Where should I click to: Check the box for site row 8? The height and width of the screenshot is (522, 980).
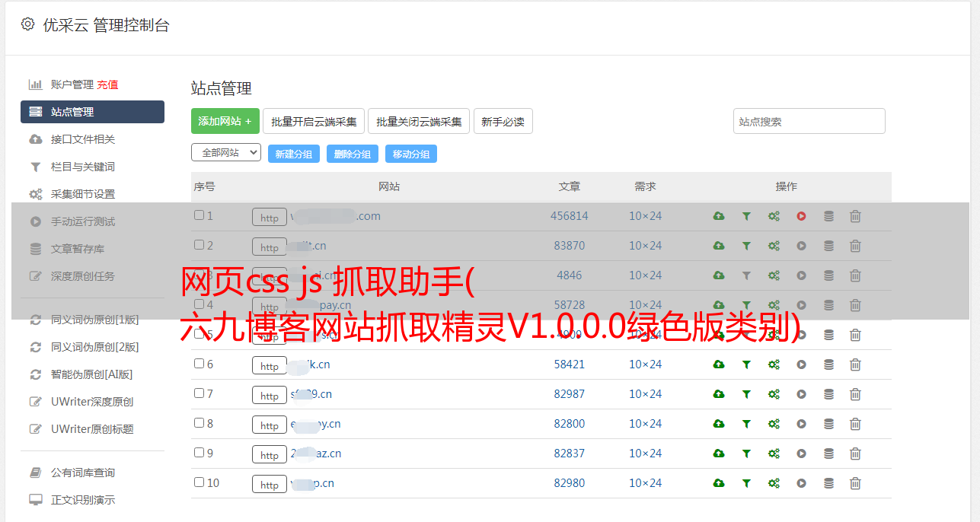(x=199, y=423)
